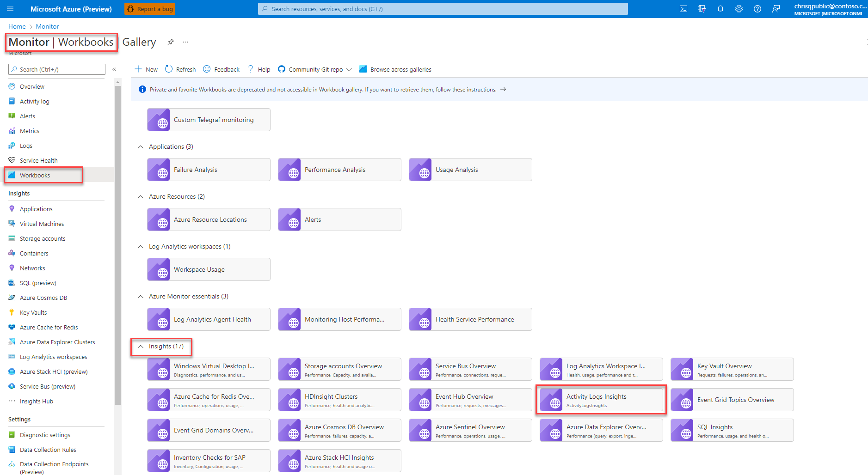The image size is (868, 475).
Task: Click the New button in the toolbar
Action: pos(146,69)
